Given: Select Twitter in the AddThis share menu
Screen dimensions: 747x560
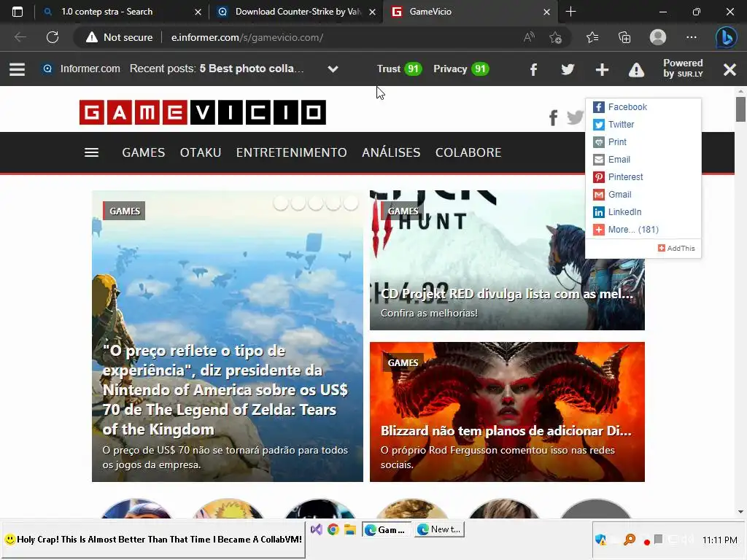Looking at the screenshot, I should tap(643, 125).
